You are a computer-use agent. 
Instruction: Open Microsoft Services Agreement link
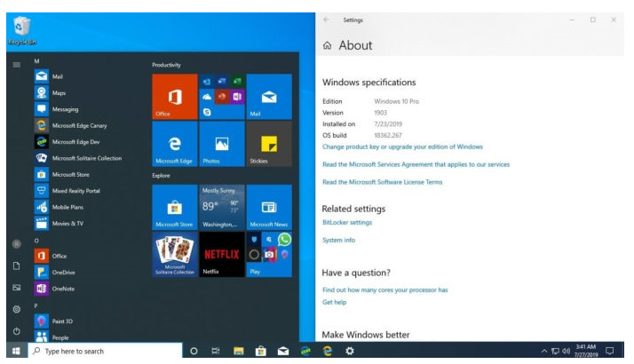416,164
